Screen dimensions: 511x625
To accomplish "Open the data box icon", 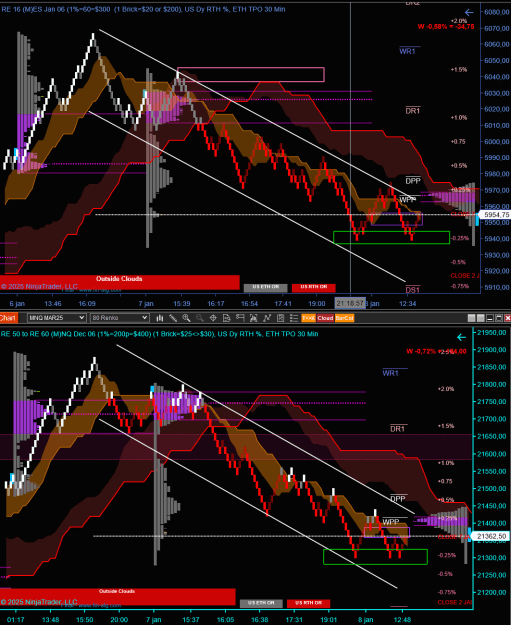I will 226,318.
